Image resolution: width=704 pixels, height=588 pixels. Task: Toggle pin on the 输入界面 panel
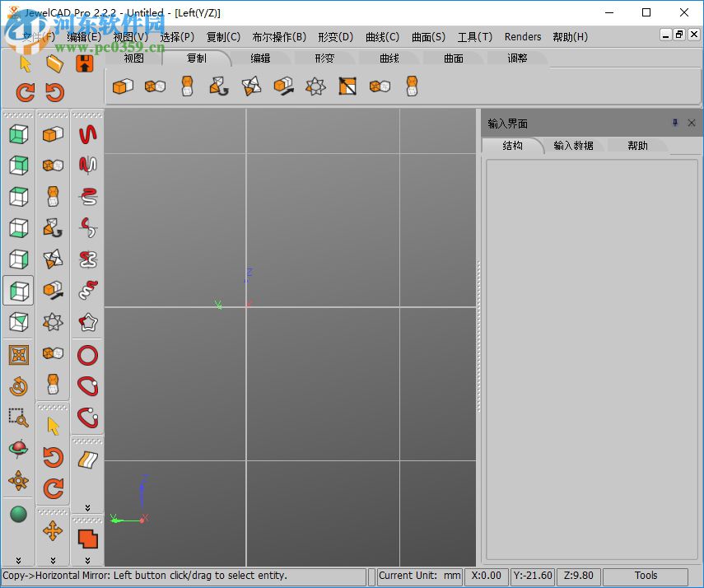pos(675,123)
